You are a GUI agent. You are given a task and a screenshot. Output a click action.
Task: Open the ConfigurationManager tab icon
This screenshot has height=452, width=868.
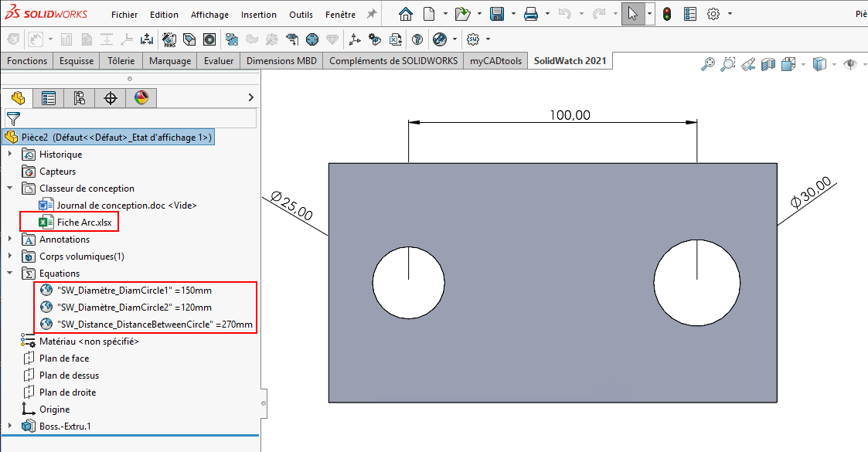coord(80,98)
